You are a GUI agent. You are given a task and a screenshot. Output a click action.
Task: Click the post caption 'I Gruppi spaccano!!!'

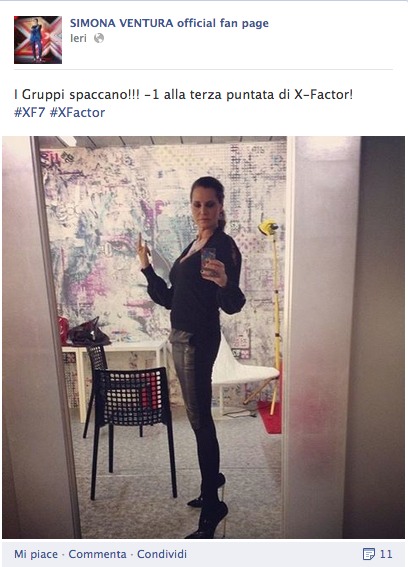77,95
